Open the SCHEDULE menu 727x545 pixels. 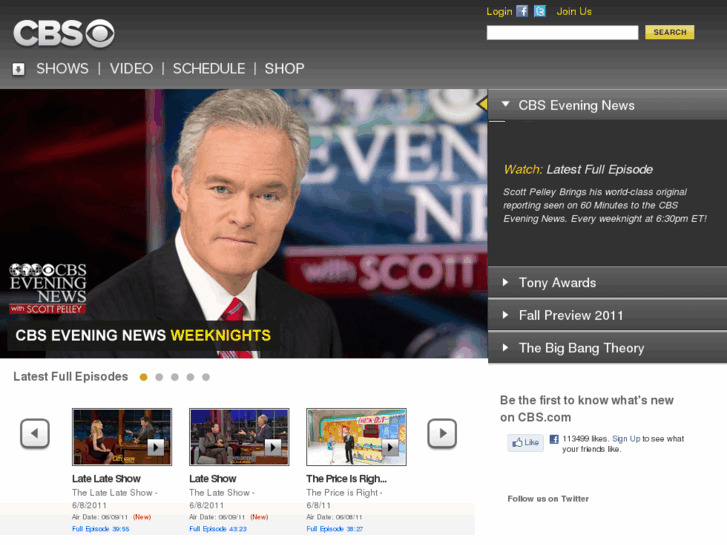209,69
